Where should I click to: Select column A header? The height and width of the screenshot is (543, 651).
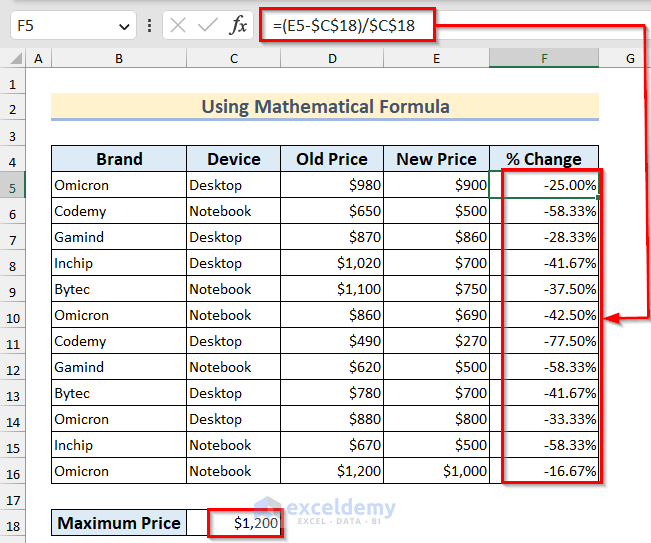pos(39,58)
